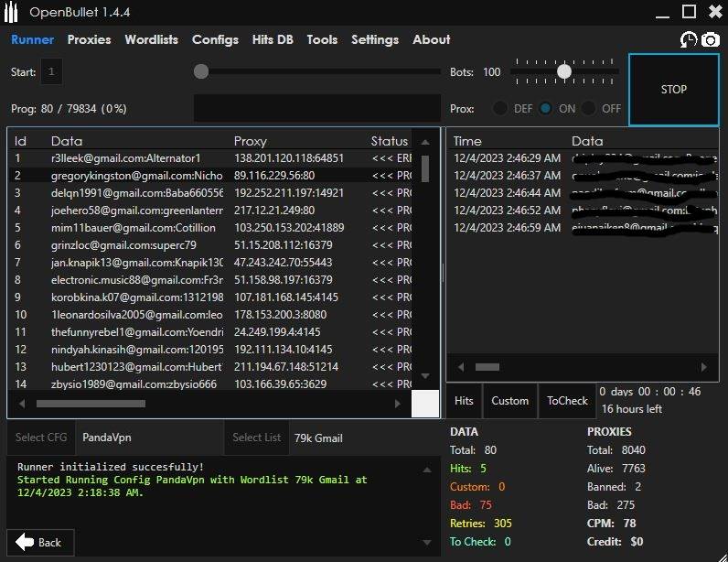The height and width of the screenshot is (562, 728).
Task: Click the Proxy column header
Action: [251, 141]
